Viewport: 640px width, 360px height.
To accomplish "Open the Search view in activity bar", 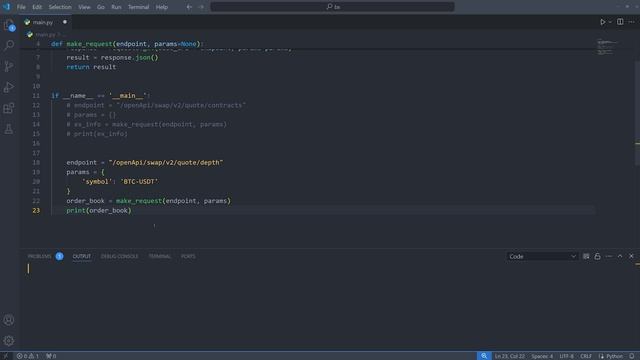I will pyautogui.click(x=9, y=45).
